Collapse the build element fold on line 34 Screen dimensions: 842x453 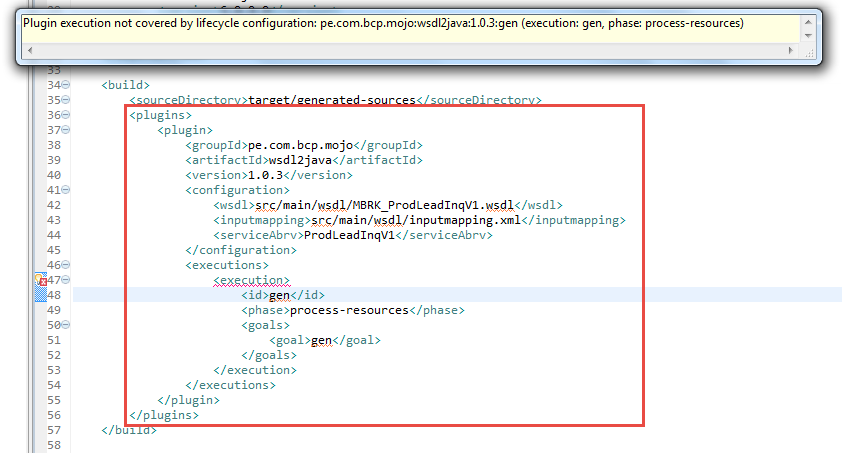pyautogui.click(x=66, y=85)
